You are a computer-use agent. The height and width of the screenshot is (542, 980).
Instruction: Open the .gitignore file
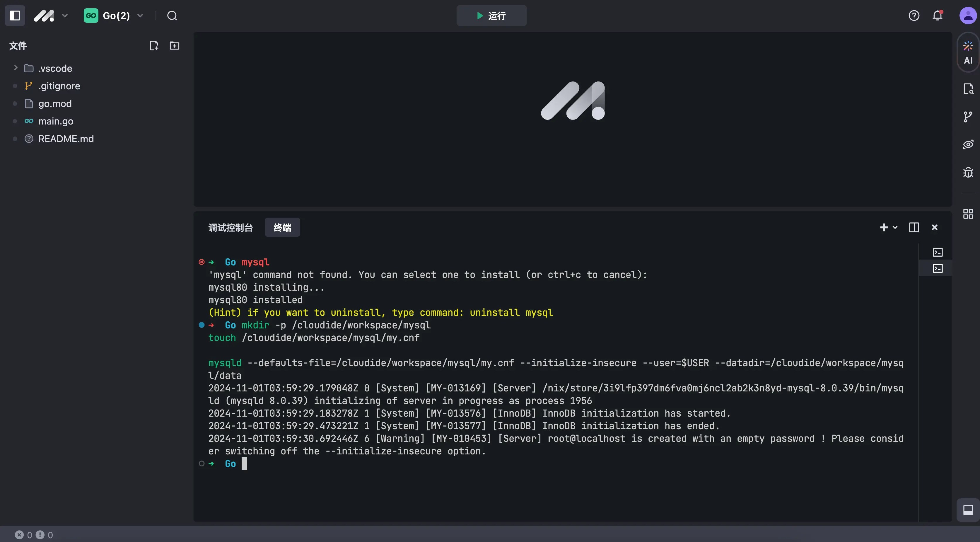59,86
